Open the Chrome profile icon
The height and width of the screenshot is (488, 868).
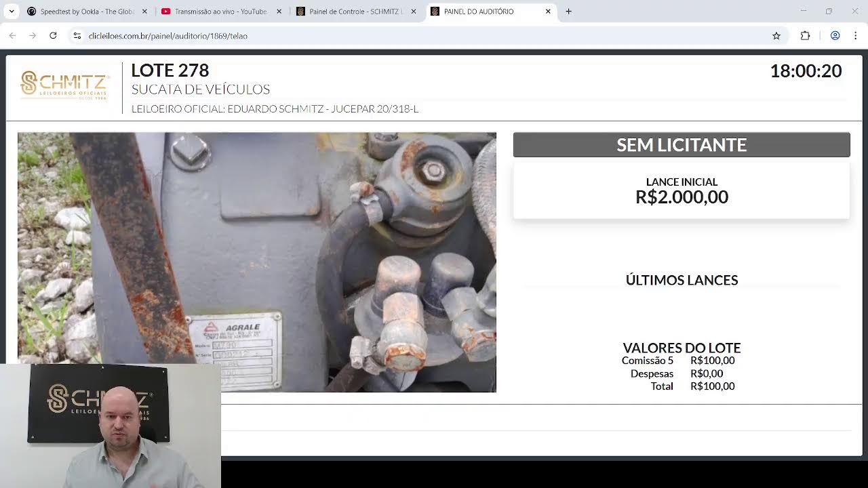(835, 35)
